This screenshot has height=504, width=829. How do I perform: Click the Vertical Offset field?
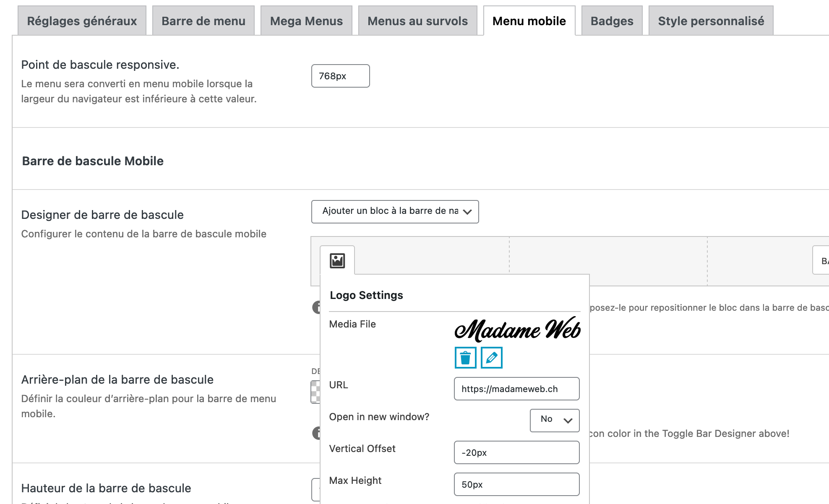(x=516, y=452)
